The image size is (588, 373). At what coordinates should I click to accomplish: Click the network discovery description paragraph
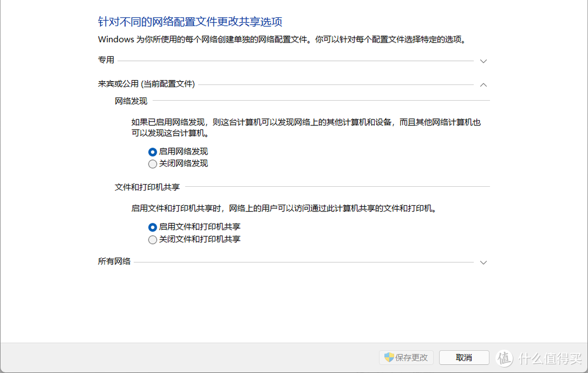pos(306,127)
